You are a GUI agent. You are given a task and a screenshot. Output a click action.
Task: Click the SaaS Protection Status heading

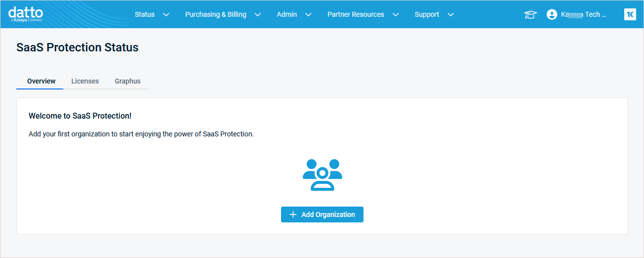click(78, 47)
